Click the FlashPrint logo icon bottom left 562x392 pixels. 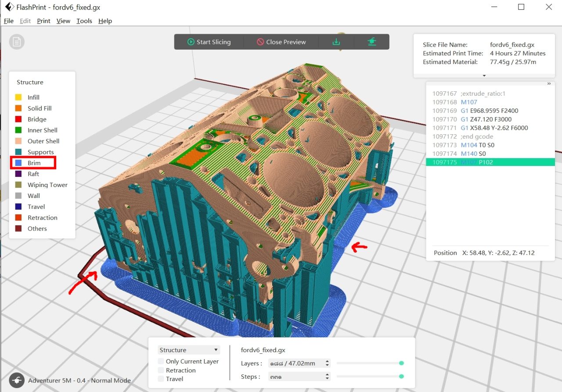point(16,380)
